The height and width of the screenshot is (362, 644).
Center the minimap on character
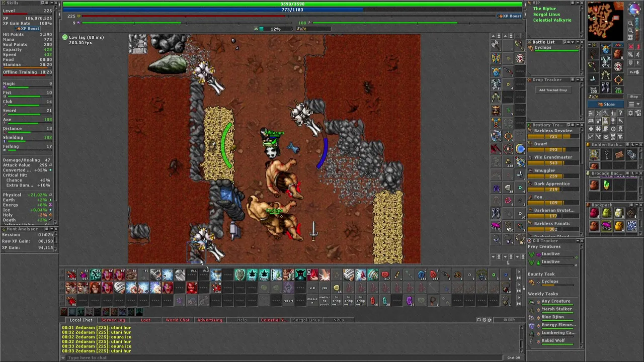tap(630, 37)
